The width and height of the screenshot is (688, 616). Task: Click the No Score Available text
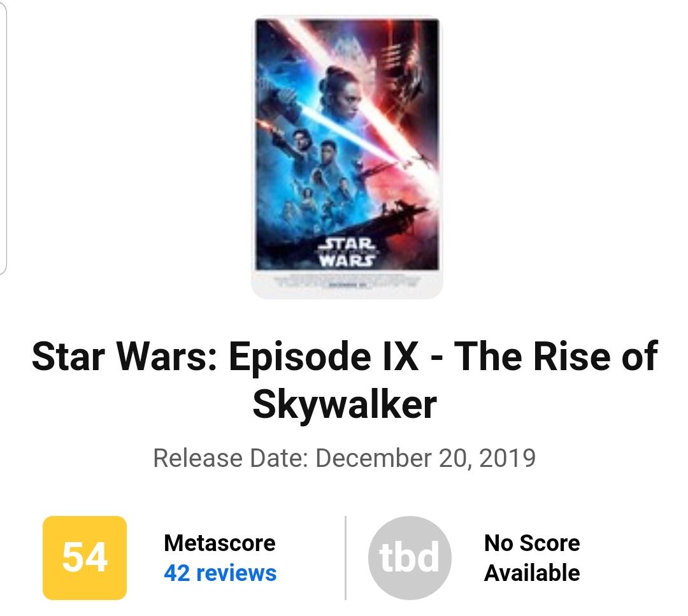tap(532, 558)
